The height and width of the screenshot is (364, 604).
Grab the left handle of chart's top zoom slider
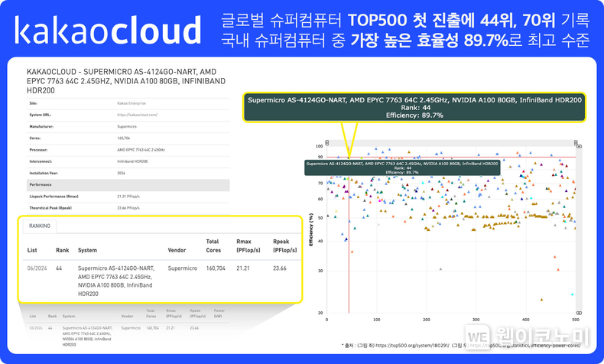tap(327, 143)
